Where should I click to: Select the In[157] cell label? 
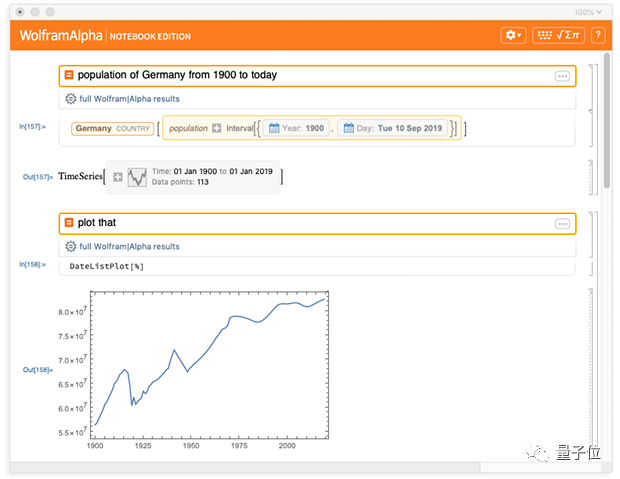[x=32, y=127]
